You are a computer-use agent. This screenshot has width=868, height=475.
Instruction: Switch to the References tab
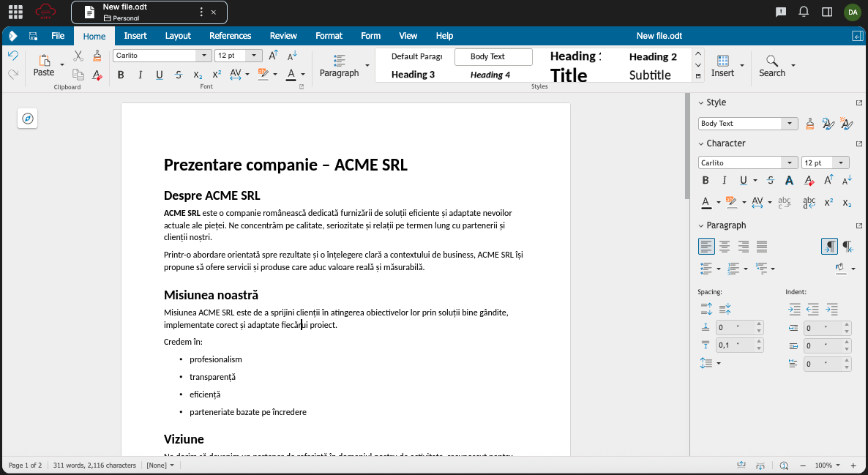click(x=230, y=36)
